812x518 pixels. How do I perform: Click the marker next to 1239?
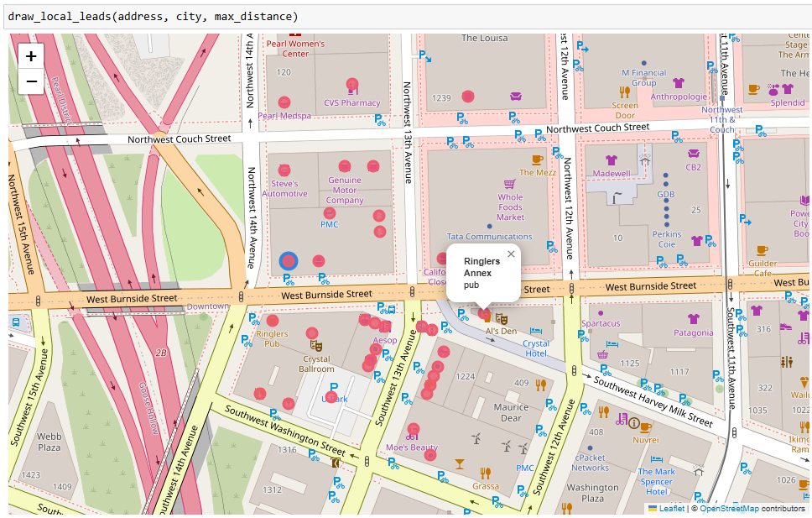click(468, 97)
